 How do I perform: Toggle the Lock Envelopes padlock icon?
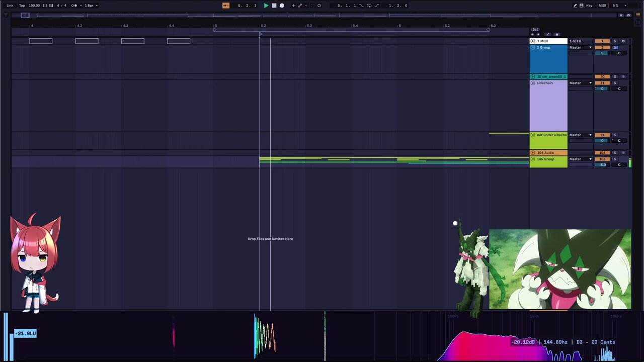click(x=557, y=34)
